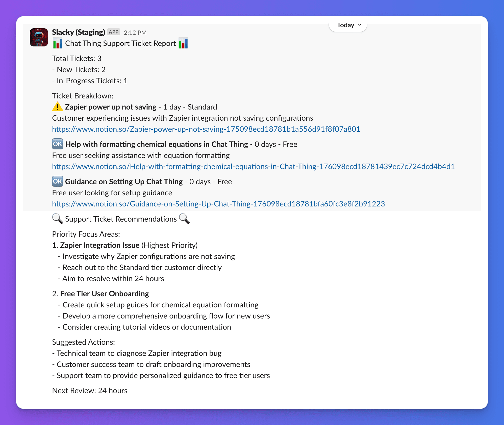The image size is (504, 425).
Task: Click the APP badge next to Slacky
Action: click(x=114, y=32)
